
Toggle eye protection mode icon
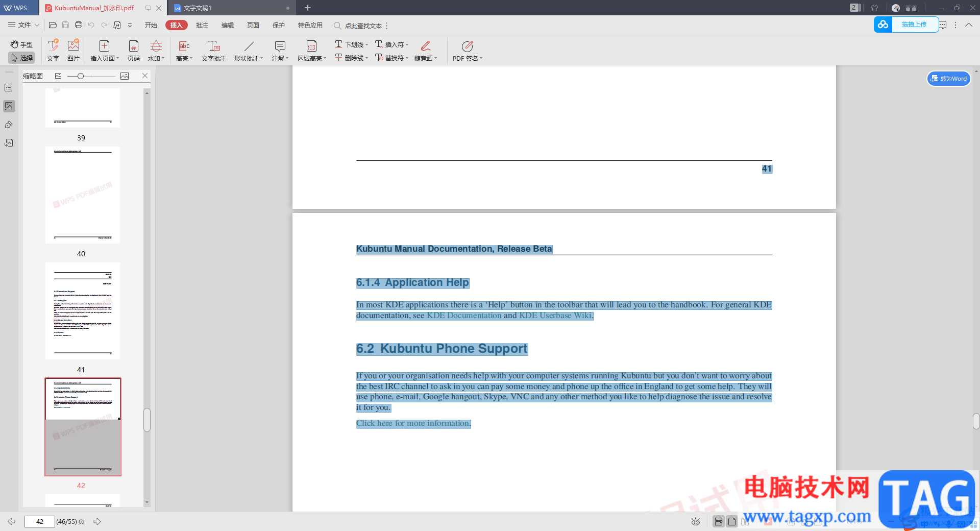click(x=695, y=521)
